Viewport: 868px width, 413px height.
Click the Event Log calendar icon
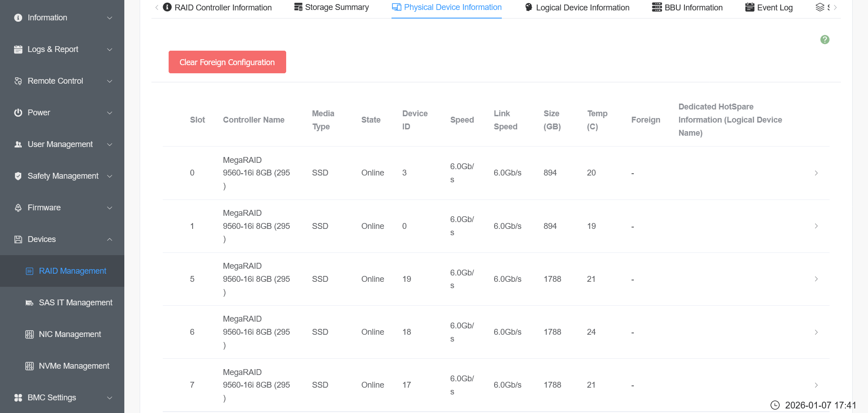[x=750, y=7]
